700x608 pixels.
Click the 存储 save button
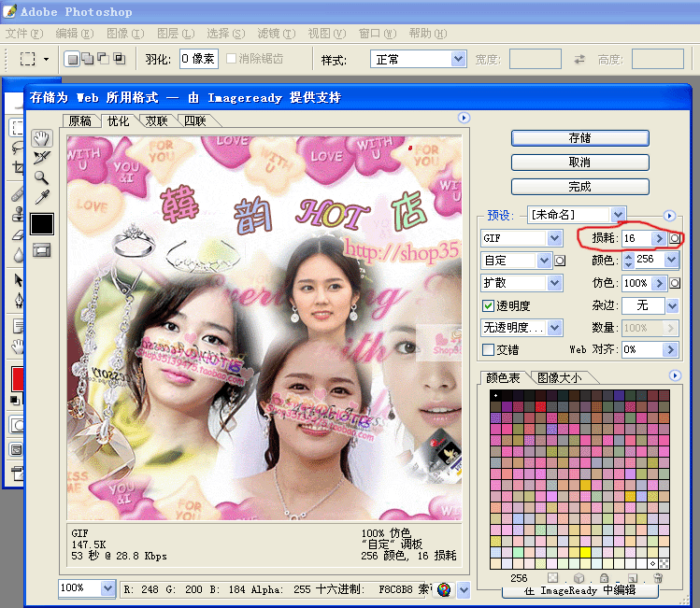[580, 138]
